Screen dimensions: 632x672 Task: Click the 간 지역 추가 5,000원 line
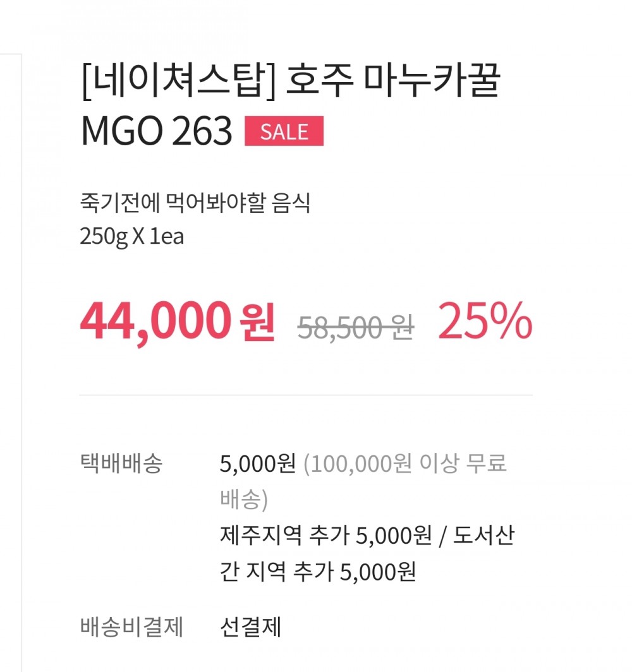(318, 572)
